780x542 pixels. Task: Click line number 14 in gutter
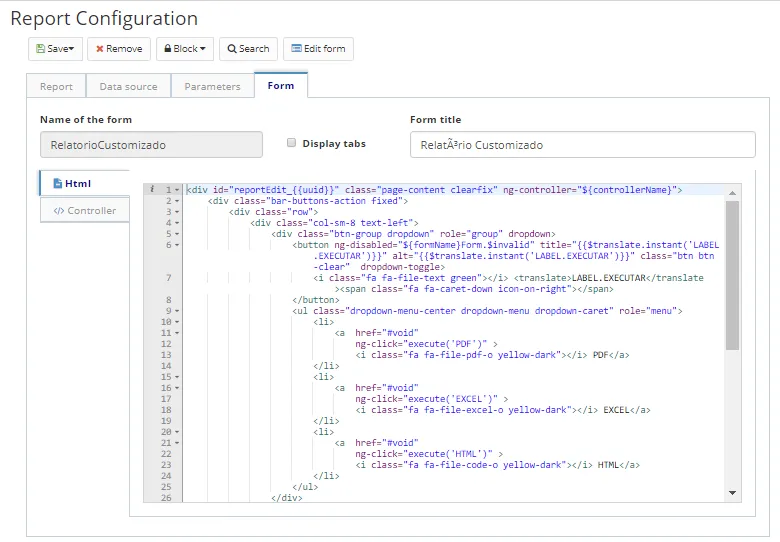coord(166,366)
